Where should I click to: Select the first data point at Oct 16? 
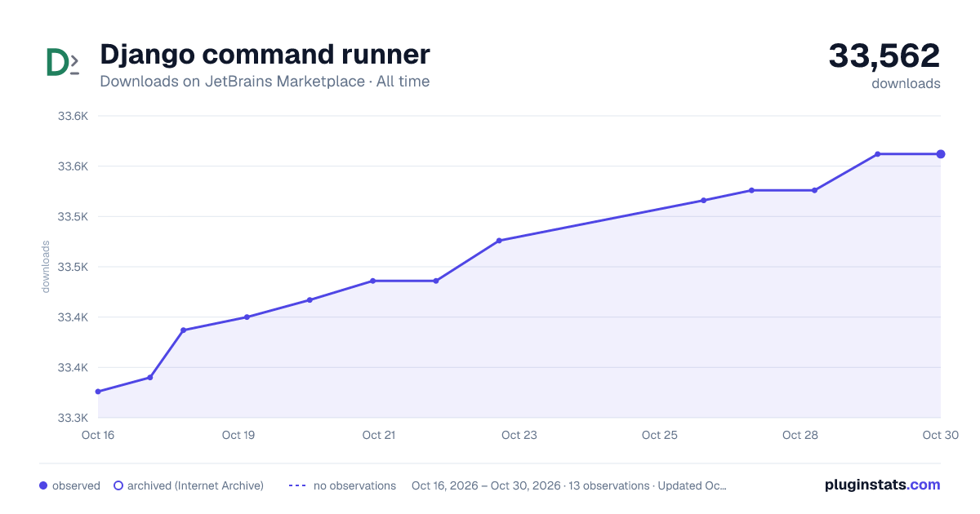point(98,392)
